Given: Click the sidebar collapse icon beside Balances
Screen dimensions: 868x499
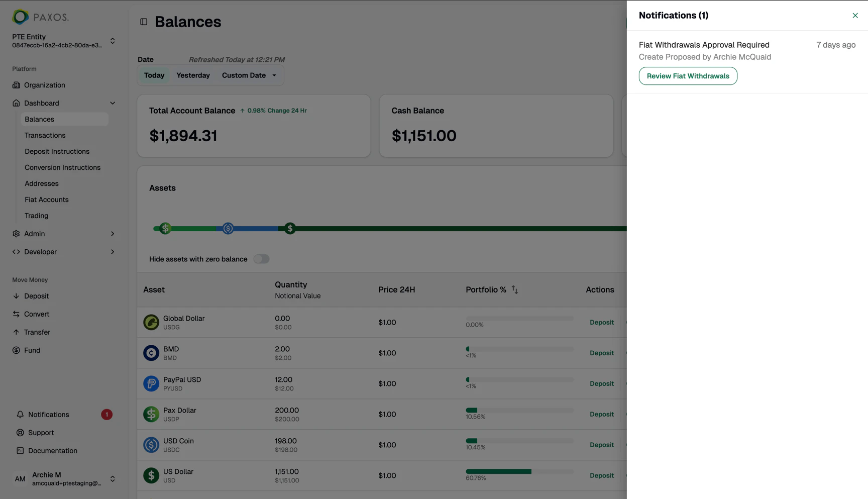Looking at the screenshot, I should [144, 22].
